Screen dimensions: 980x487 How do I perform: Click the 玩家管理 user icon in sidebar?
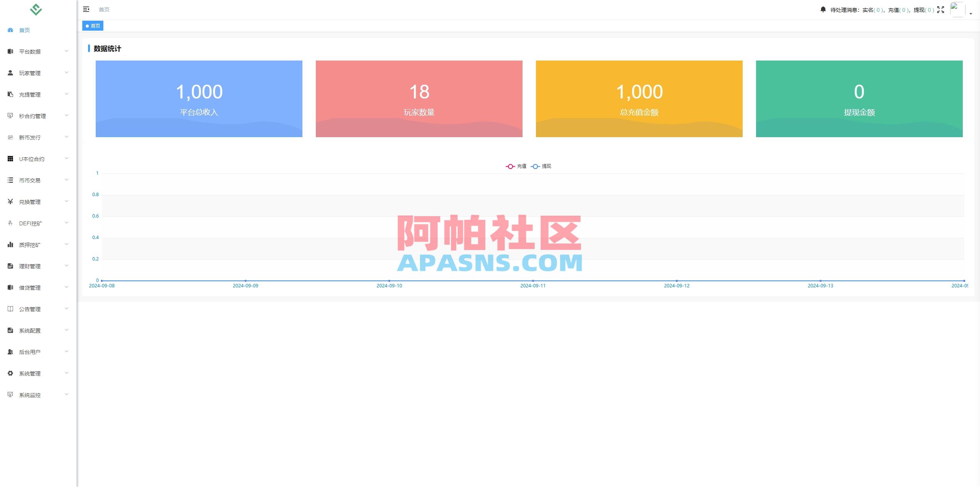[10, 73]
